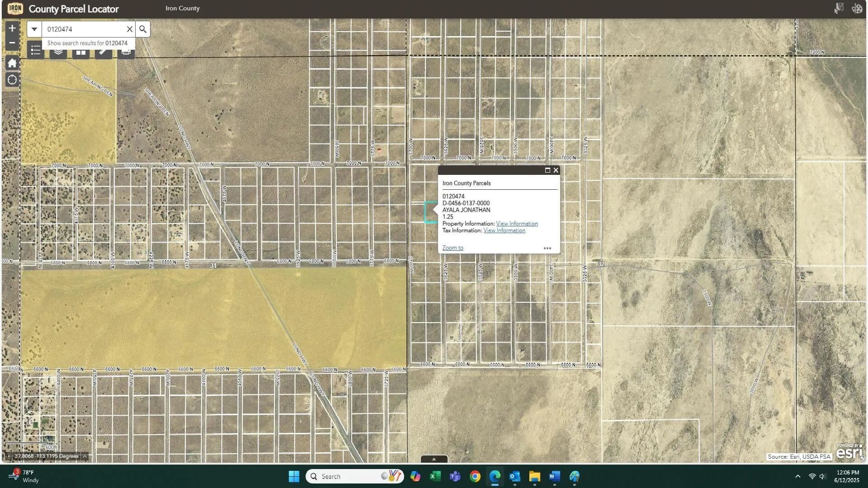Show search results for 0120474
The height and width of the screenshot is (488, 868).
pos(87,43)
